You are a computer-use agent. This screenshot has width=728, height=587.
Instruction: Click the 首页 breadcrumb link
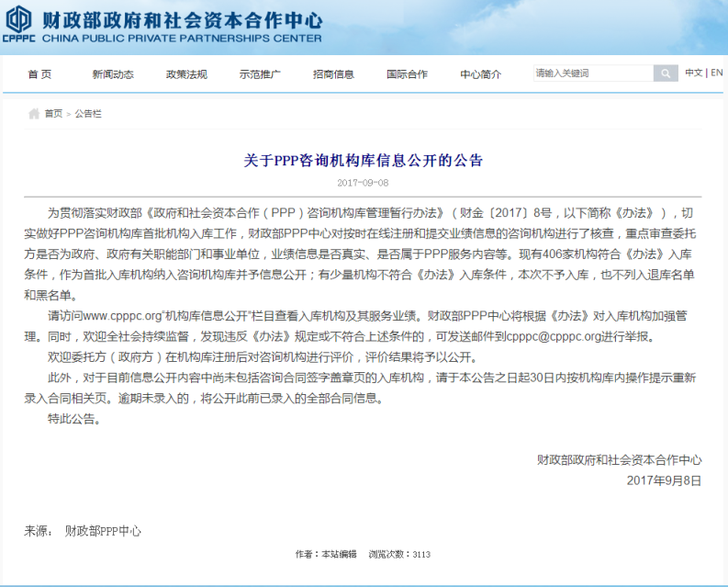[53, 114]
